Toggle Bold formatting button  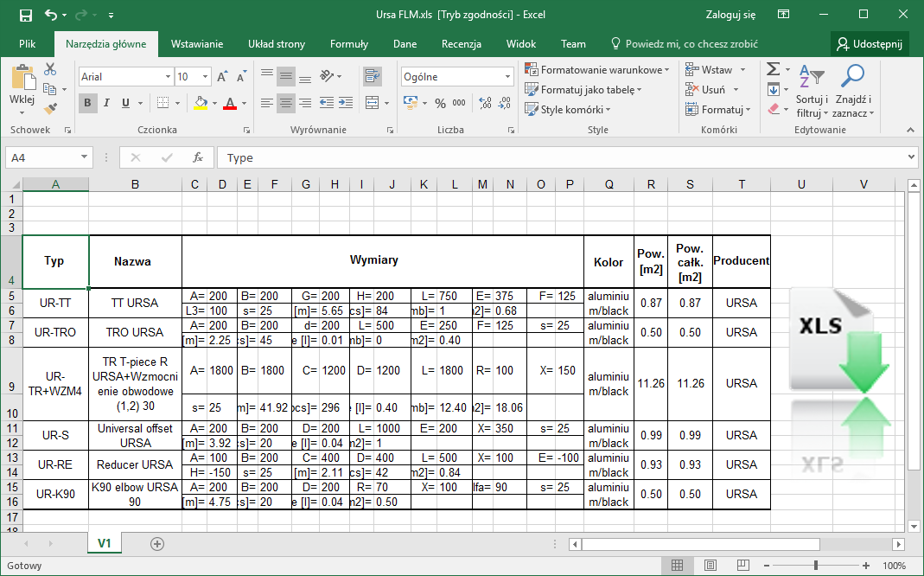pyautogui.click(x=87, y=104)
